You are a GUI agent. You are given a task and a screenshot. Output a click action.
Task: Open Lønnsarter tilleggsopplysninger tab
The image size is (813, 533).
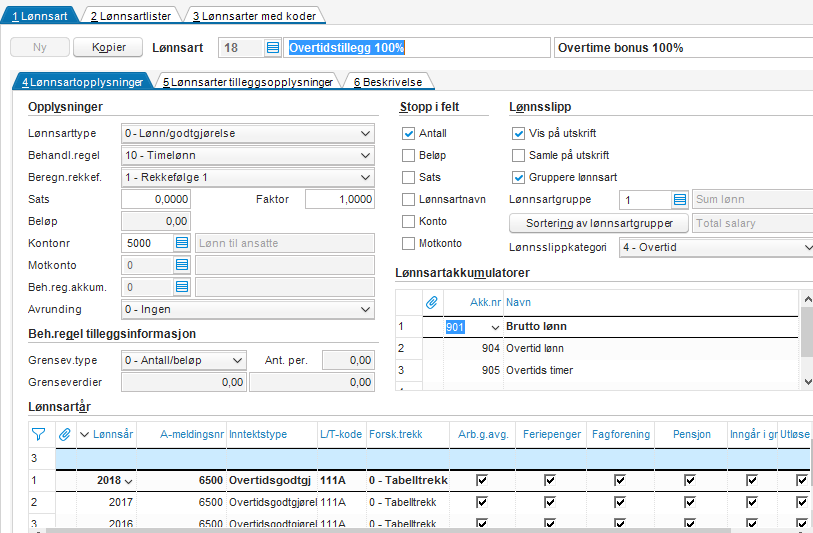click(247, 82)
